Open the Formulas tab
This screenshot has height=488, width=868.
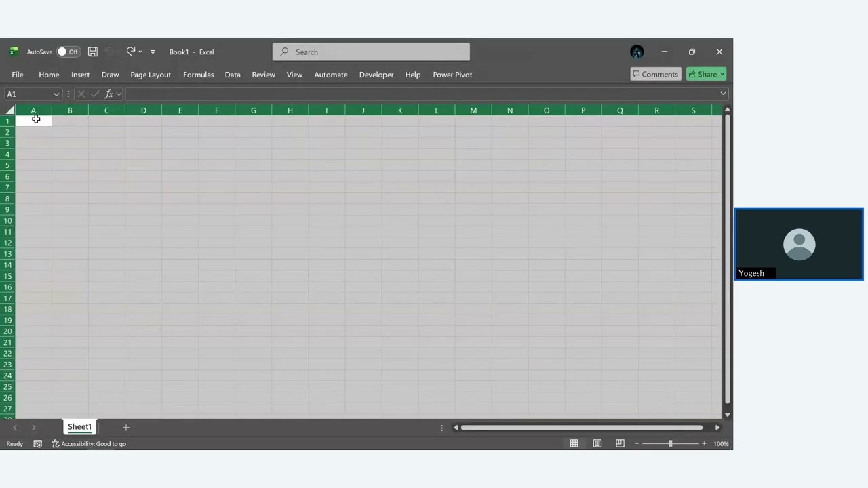pos(198,75)
